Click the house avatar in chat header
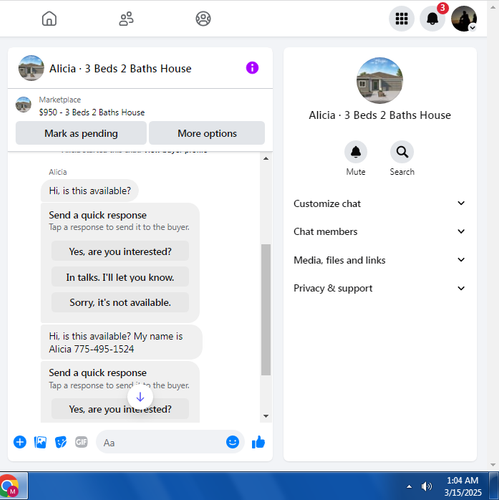This screenshot has height=500, width=499. coord(31,68)
